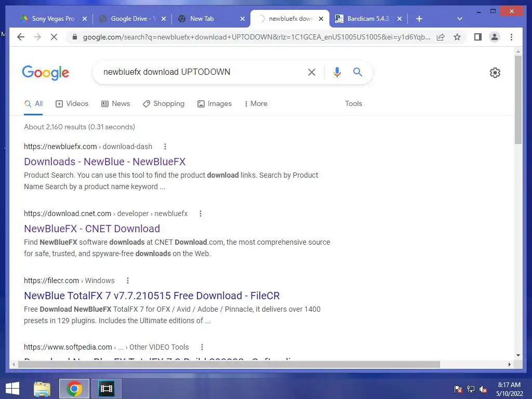
Task: Open File Explorer from taskbar
Action: coord(42,389)
